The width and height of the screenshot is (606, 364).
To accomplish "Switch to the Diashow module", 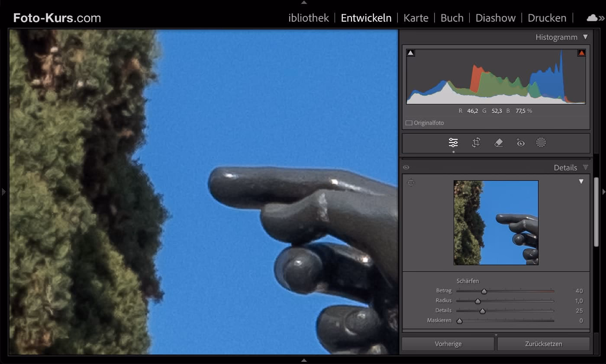I will click(495, 18).
